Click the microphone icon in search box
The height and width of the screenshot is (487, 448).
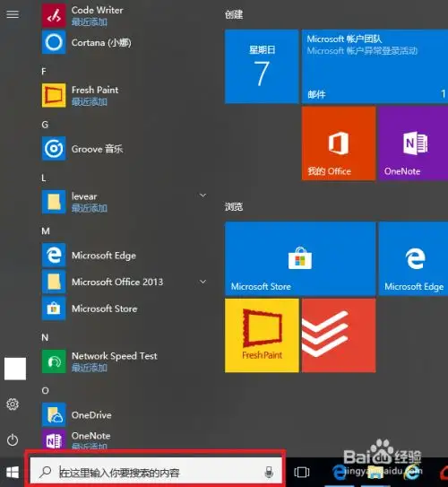(x=269, y=472)
